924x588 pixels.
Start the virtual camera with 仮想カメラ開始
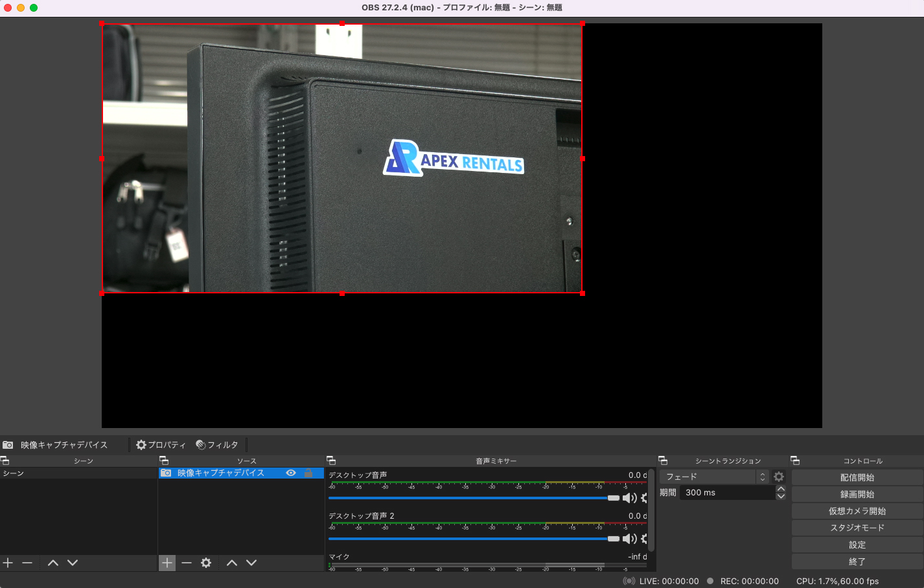[x=857, y=511]
